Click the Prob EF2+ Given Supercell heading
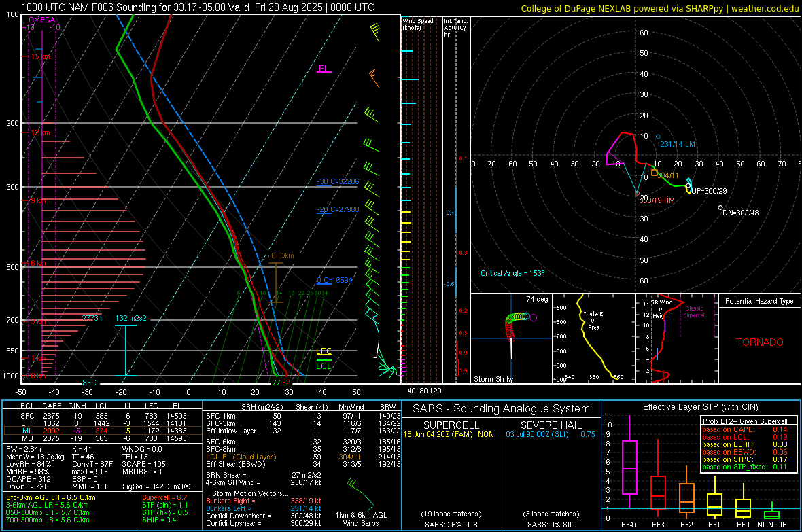The width and height of the screenshot is (802, 532). tap(745, 421)
